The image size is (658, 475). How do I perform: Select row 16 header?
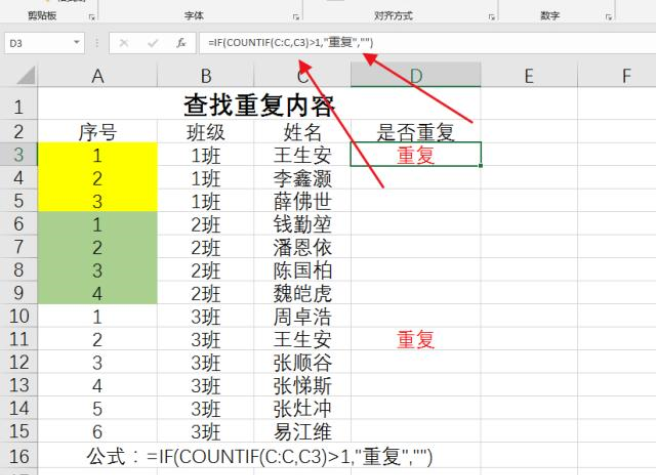click(x=19, y=456)
